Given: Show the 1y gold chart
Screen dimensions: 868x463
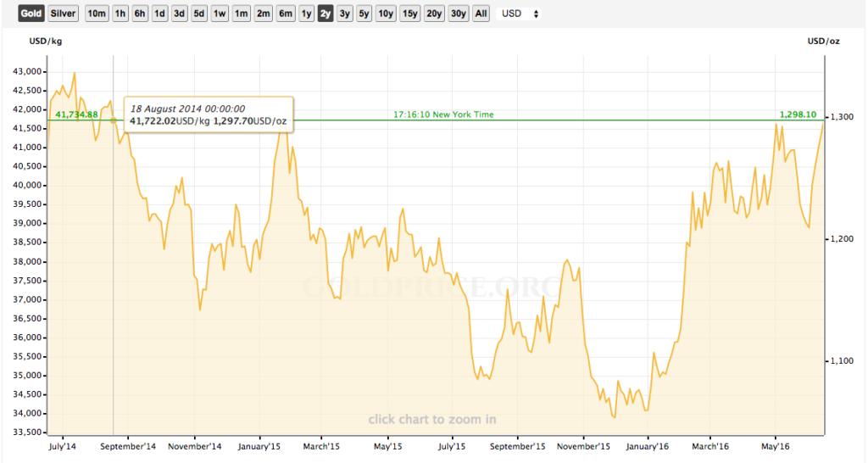Looking at the screenshot, I should (307, 14).
